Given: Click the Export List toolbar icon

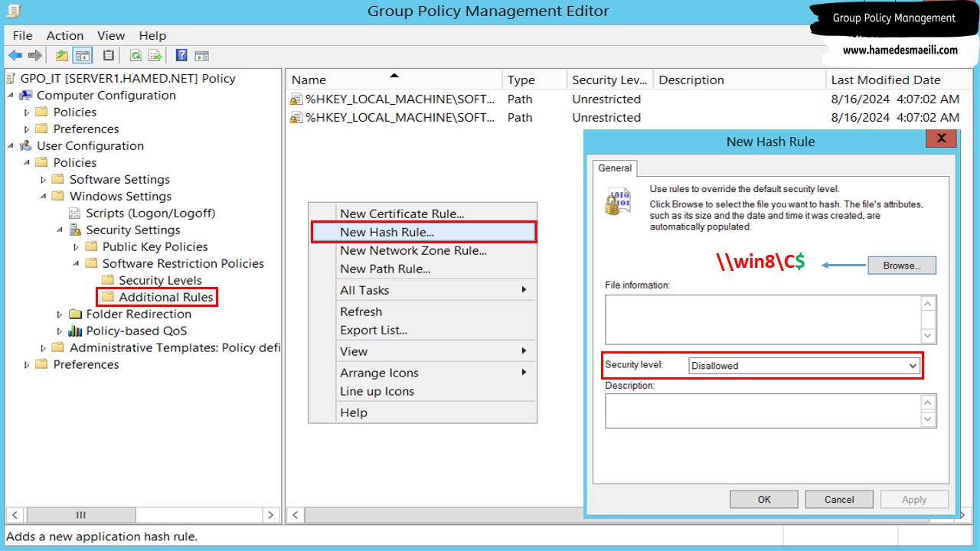Looking at the screenshot, I should coord(155,55).
